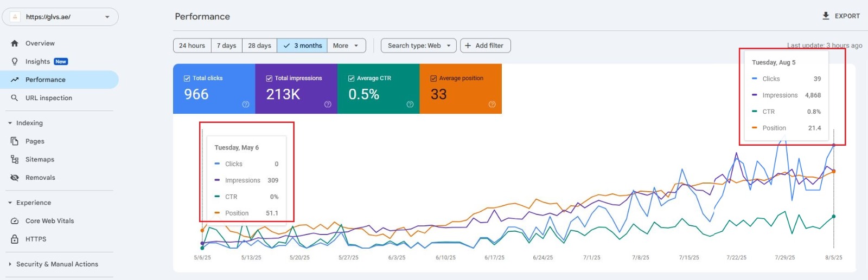This screenshot has height=280, width=868.
Task: Click the Core Web Vitals gauge icon
Action: [15, 221]
